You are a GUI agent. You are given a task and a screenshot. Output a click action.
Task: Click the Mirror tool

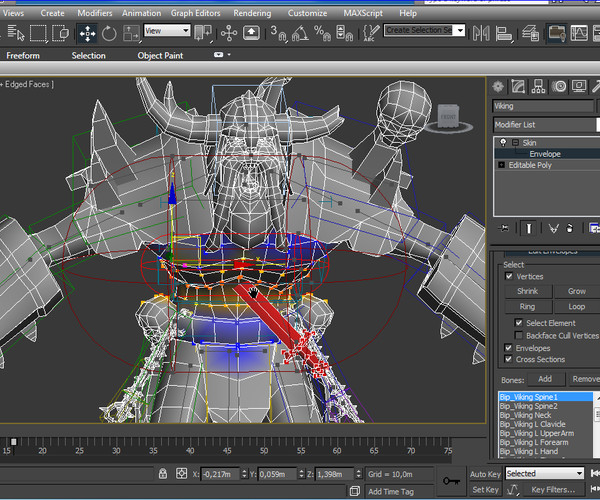click(481, 33)
